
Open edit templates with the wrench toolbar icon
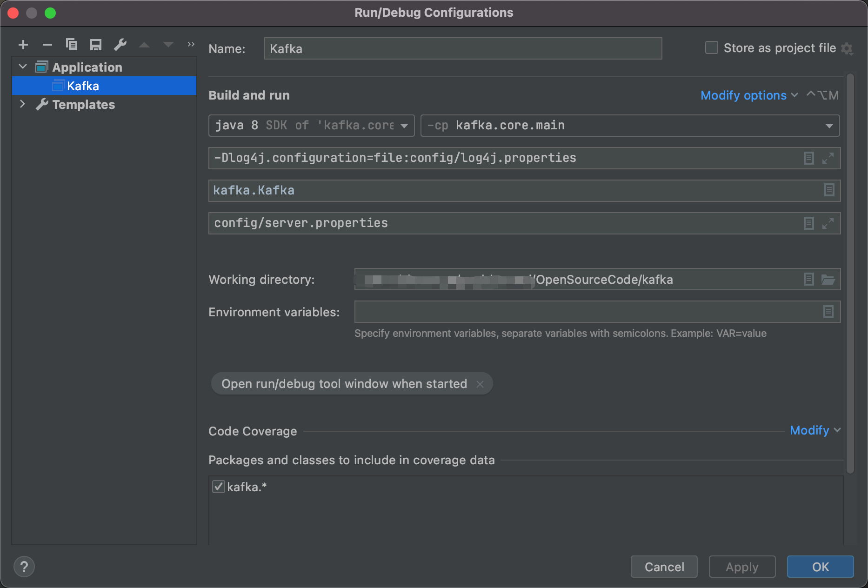tap(120, 45)
